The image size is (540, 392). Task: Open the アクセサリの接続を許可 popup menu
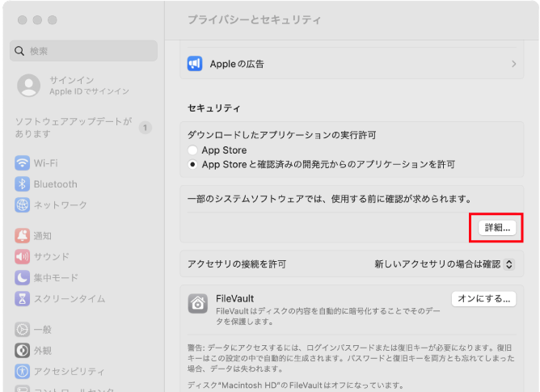pyautogui.click(x=509, y=264)
